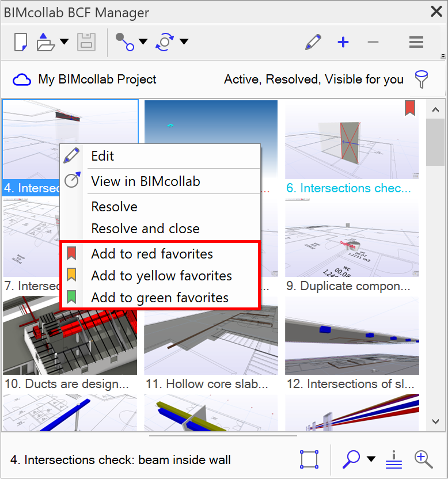Click the section plane info icon

pos(394,459)
